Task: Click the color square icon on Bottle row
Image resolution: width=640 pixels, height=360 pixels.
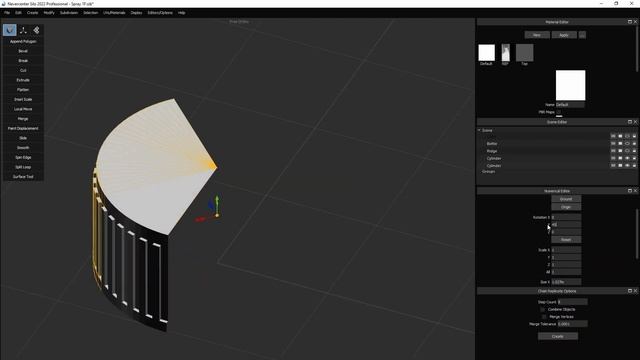Action: 620,144
